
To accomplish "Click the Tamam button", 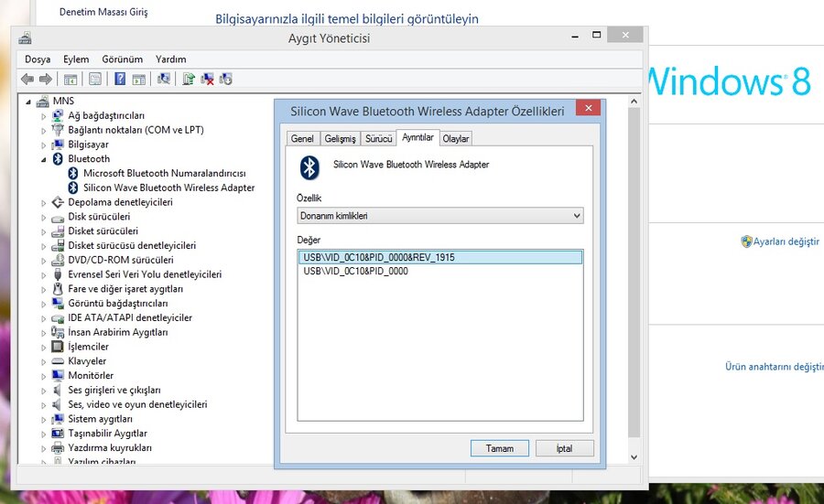I will coord(500,448).
